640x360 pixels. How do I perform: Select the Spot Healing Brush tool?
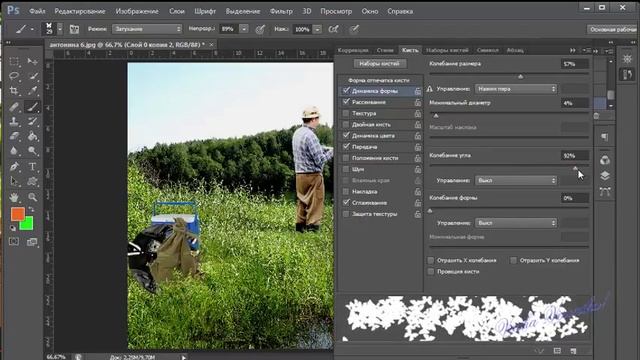click(x=14, y=107)
